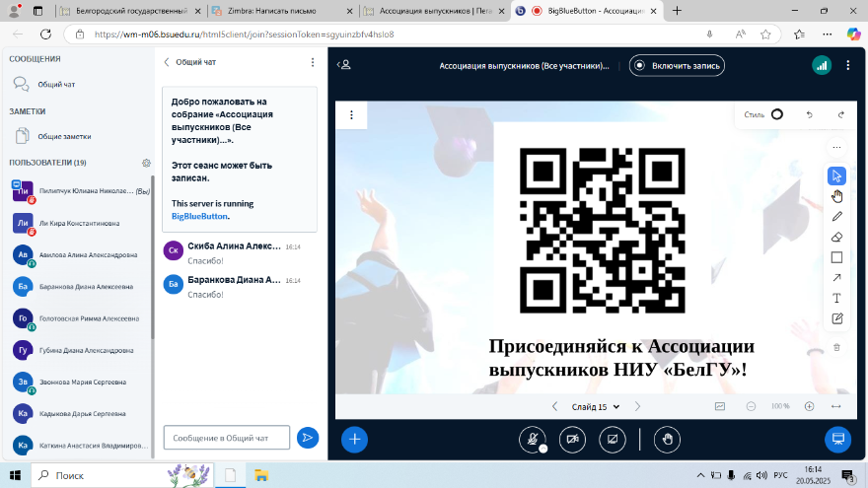Open the Слайд 15 slide selector dropdown

(596, 406)
